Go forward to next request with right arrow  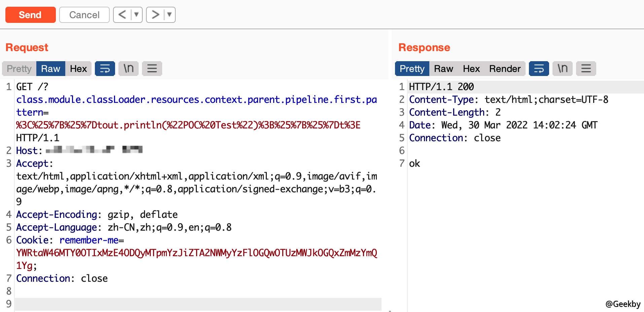[155, 15]
